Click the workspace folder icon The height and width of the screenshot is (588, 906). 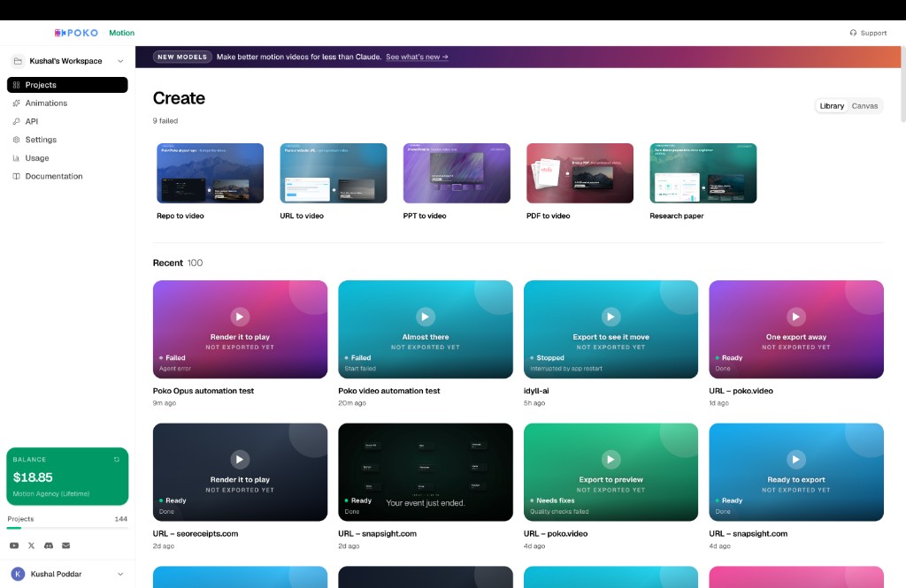pyautogui.click(x=18, y=61)
